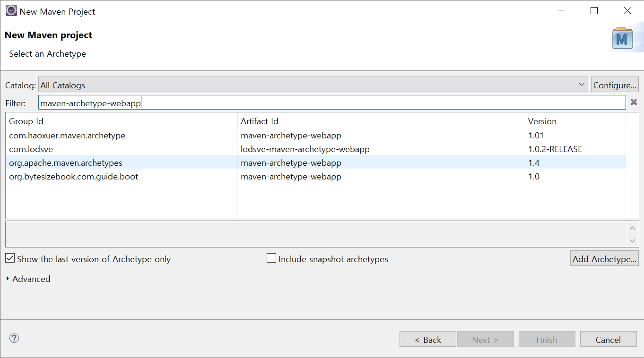Screen dimensions: 644x358
Task: Select the com.lodsve row
Action: point(316,149)
